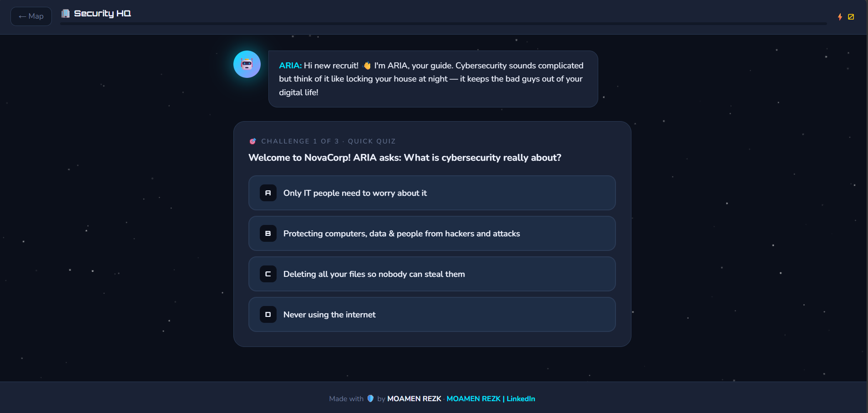Select answer C about deleting all files
Screen dimensions: 868x413
pos(431,274)
